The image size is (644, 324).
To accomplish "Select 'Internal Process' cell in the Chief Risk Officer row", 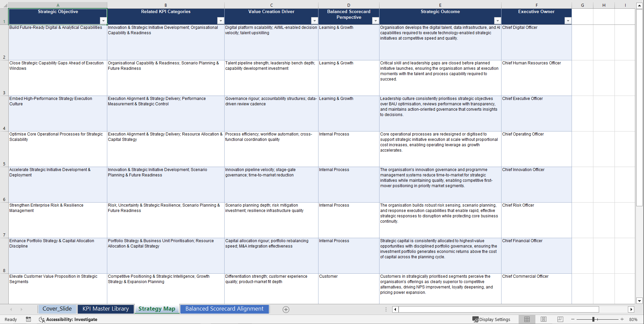I will [349, 220].
